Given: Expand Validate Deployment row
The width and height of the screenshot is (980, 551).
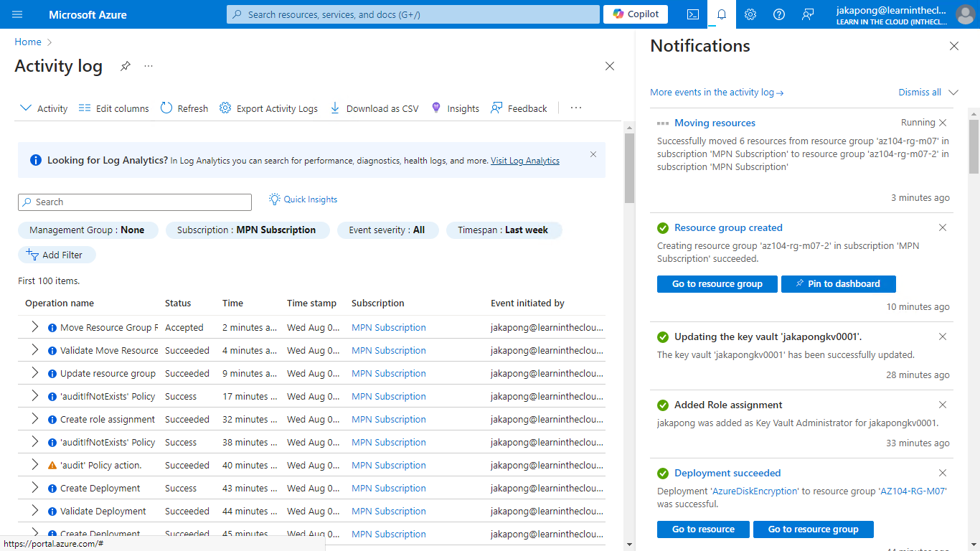Looking at the screenshot, I should [x=34, y=511].
